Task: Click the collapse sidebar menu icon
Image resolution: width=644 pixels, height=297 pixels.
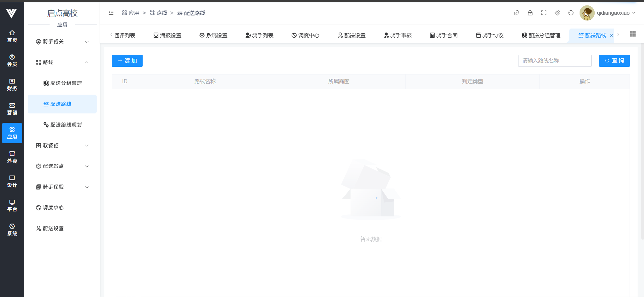Action: pos(111,13)
